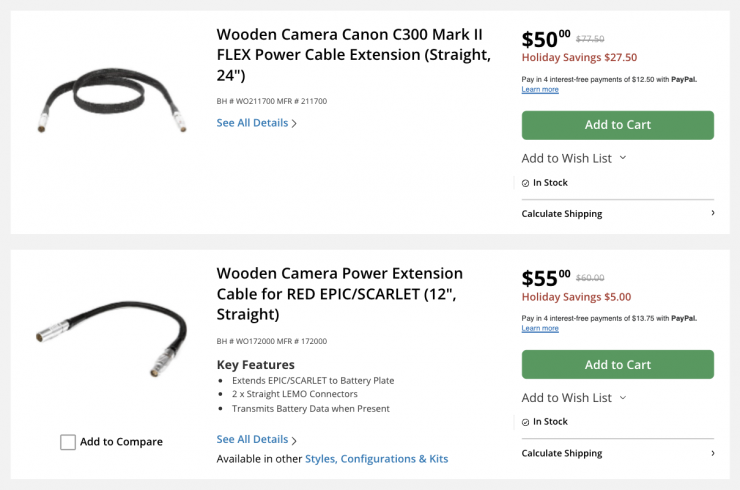Open Styles, Configurations & Kits link
Image resolution: width=740 pixels, height=490 pixels.
376,459
